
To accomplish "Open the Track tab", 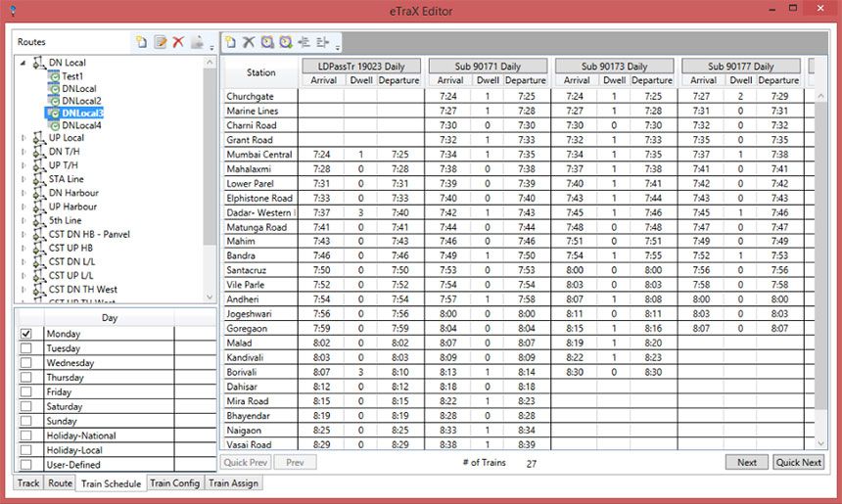I will [x=28, y=483].
